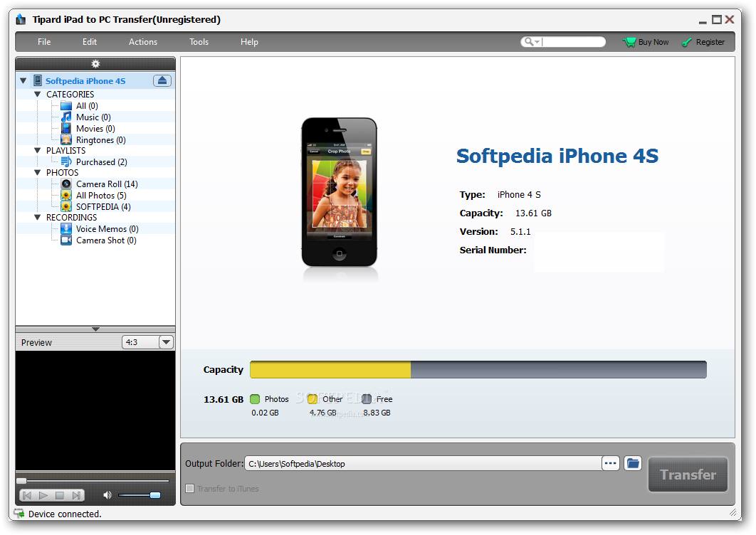The image size is (756, 535).
Task: Collapse the preview panel via arrow handle
Action: [95, 329]
